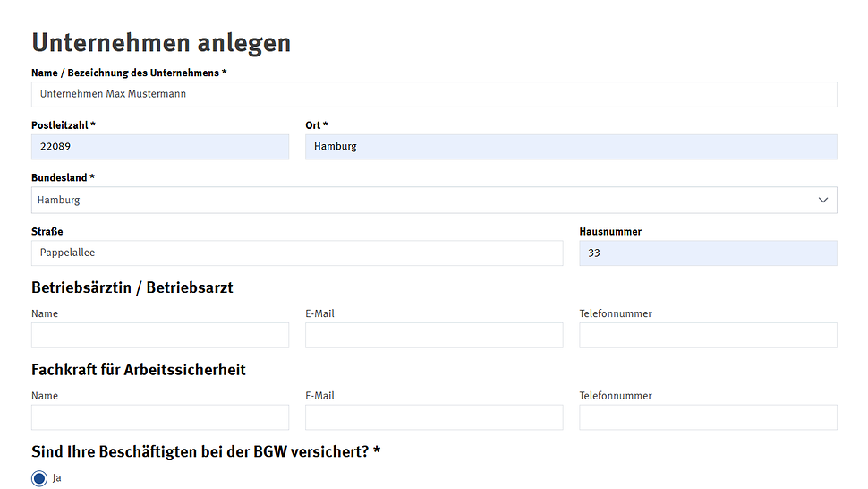Focus the Betriebsärztin / Betriebsarzt Name field
The image size is (868, 489).
point(160,336)
